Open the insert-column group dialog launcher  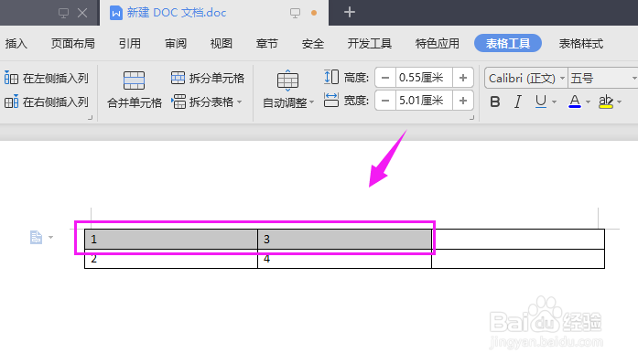(91, 118)
